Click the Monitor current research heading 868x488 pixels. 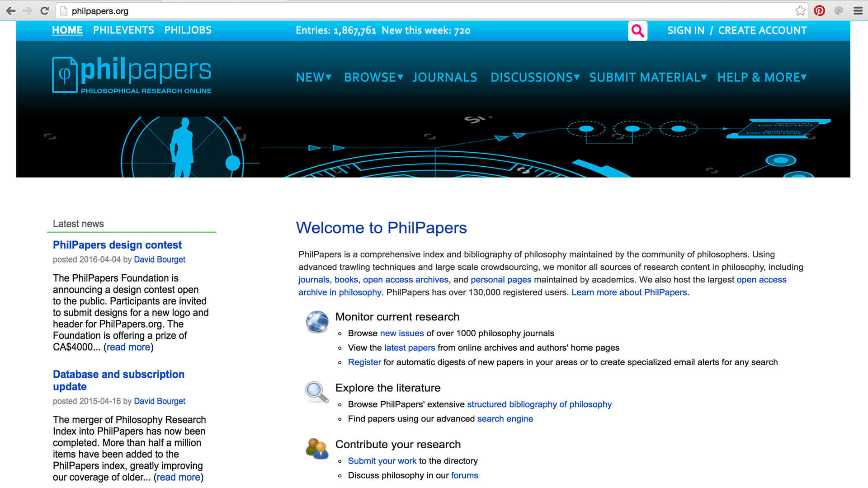coord(397,317)
